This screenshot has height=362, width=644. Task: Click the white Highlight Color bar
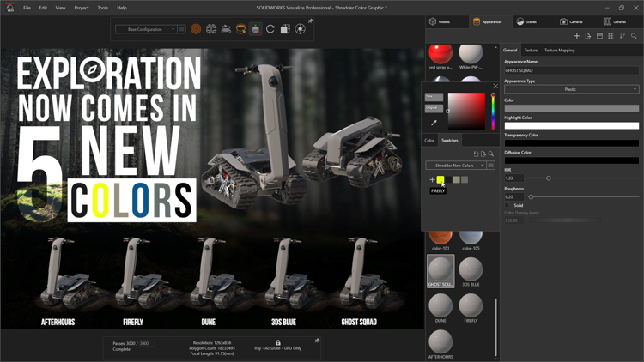point(571,125)
